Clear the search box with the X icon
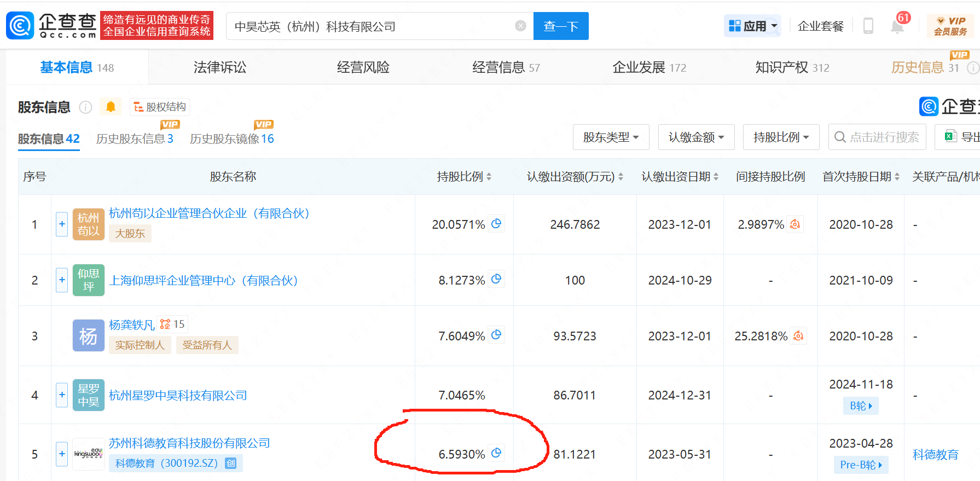 pyautogui.click(x=521, y=26)
